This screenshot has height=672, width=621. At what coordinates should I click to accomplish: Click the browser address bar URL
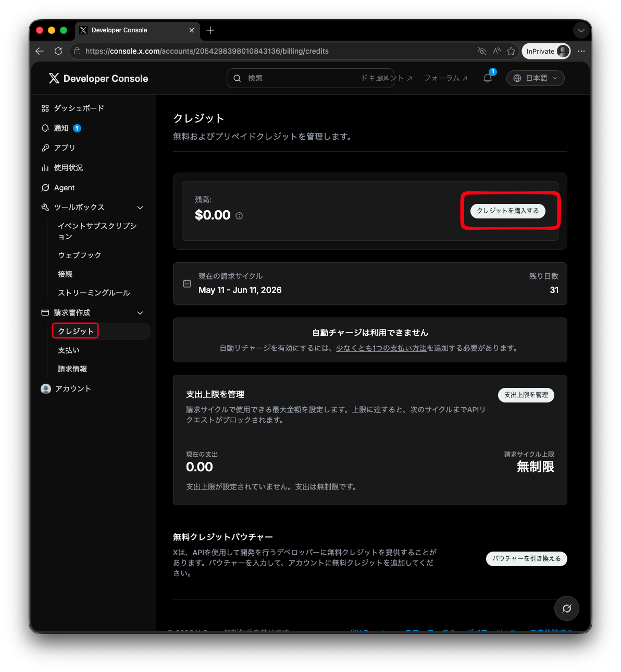(x=207, y=51)
